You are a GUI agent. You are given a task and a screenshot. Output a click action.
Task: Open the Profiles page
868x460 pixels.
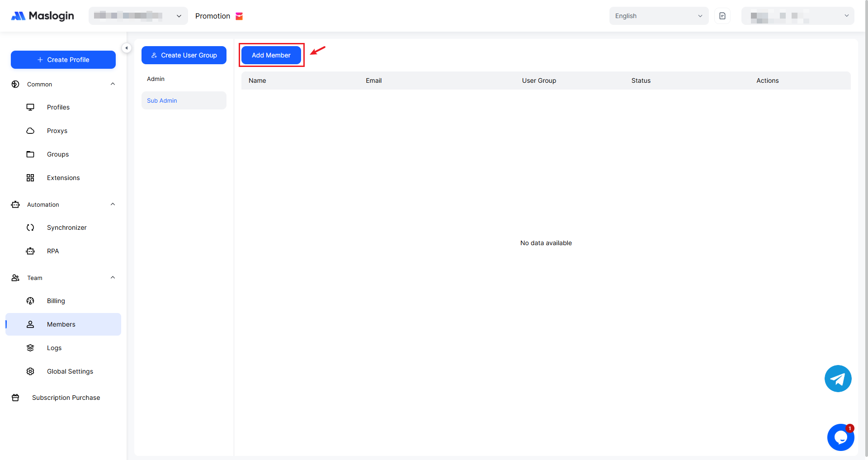click(58, 107)
